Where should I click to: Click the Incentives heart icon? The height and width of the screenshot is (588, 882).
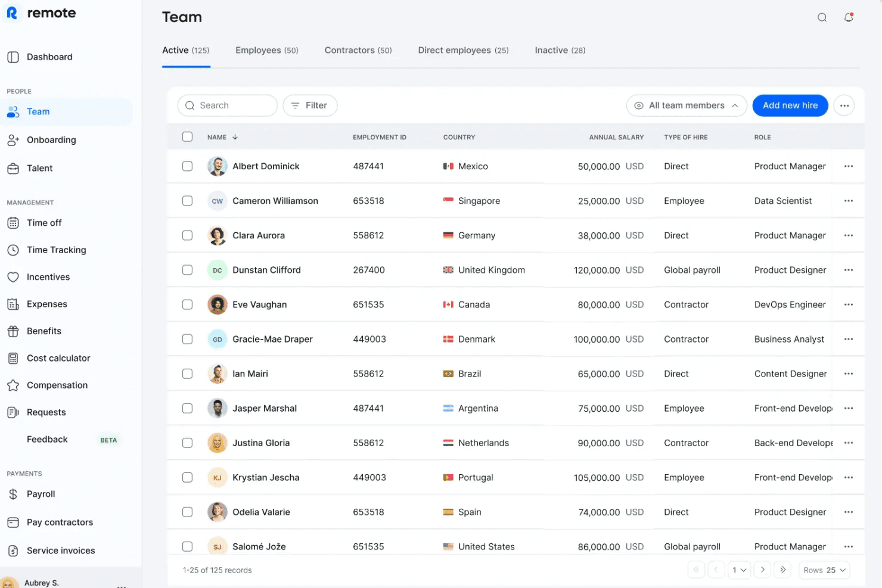click(13, 277)
